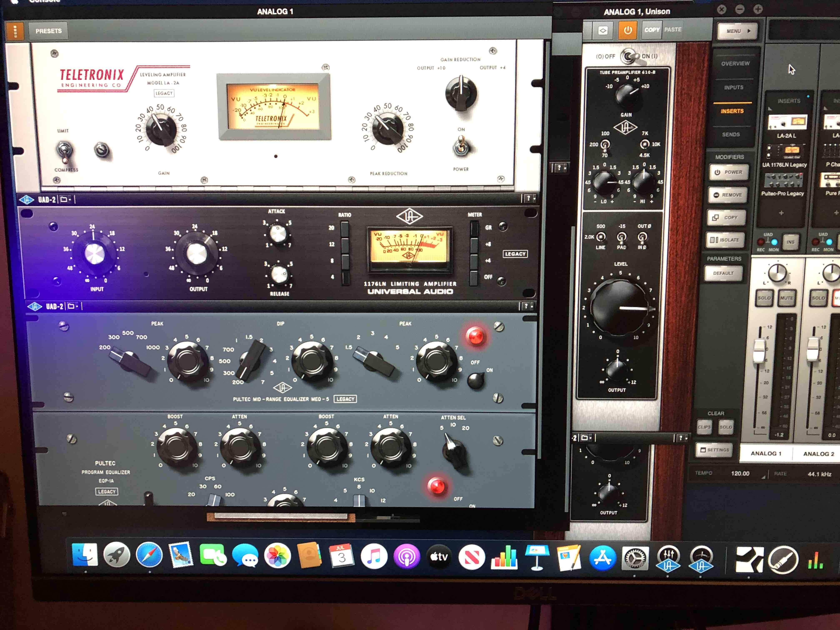Select 1176LN ratio 4 button
Viewport: 840px width, 630px height.
345,277
